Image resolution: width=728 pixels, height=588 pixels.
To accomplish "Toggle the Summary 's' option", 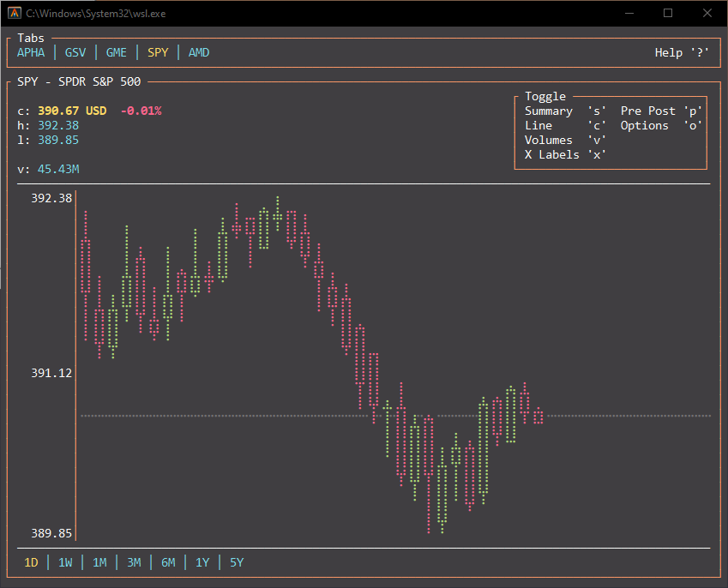I will pos(565,111).
